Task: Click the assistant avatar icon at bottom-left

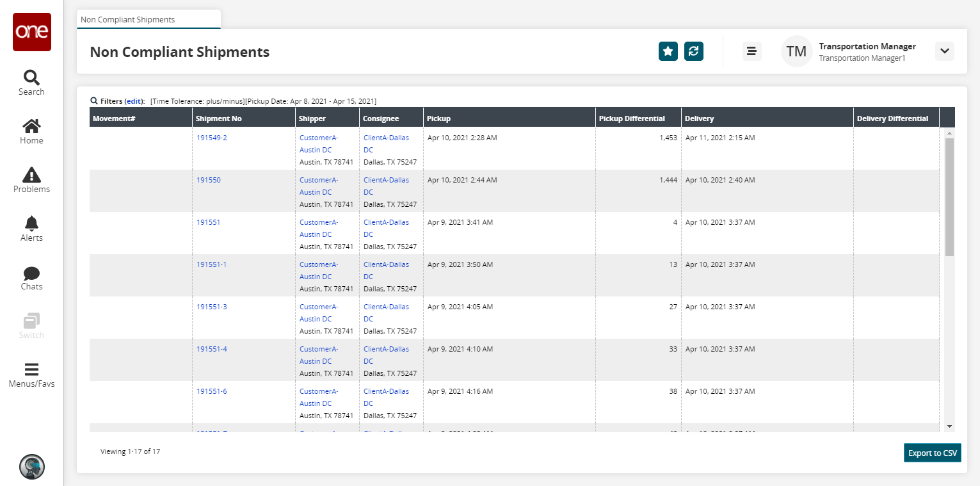Action: (x=31, y=467)
